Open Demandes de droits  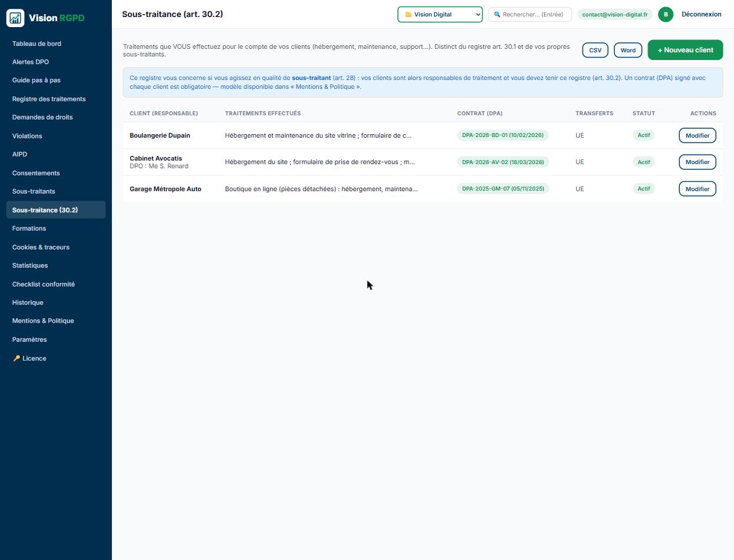pos(56,117)
